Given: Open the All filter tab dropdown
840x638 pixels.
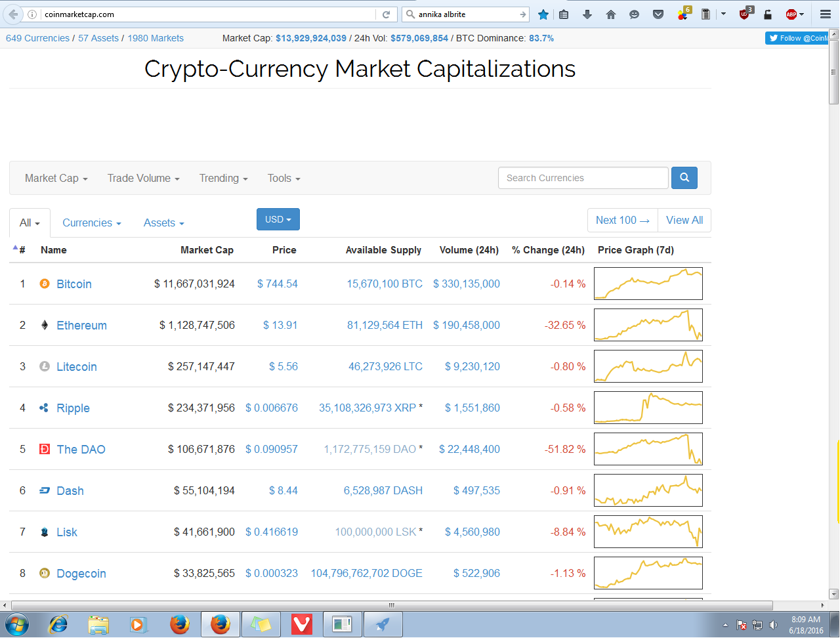Looking at the screenshot, I should coord(30,223).
